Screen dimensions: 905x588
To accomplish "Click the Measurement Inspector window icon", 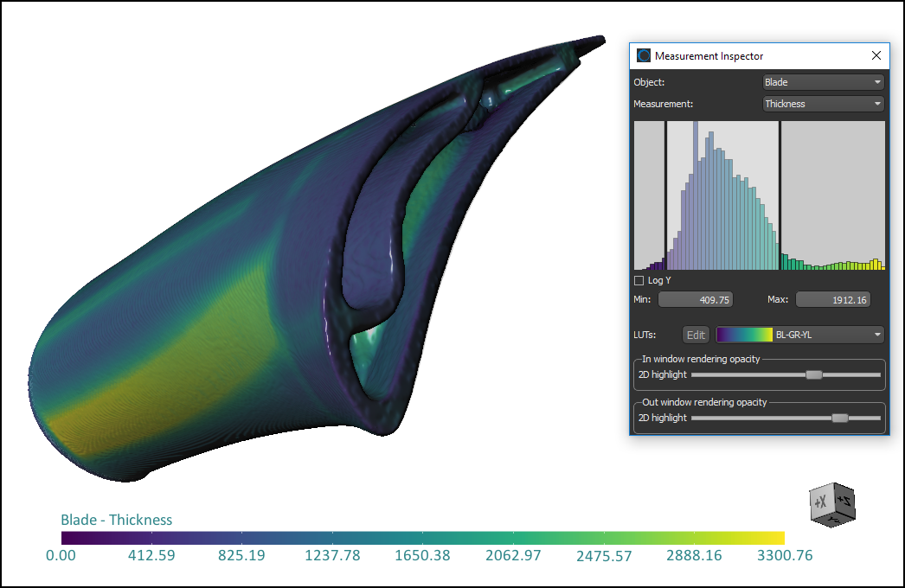I will coord(644,55).
